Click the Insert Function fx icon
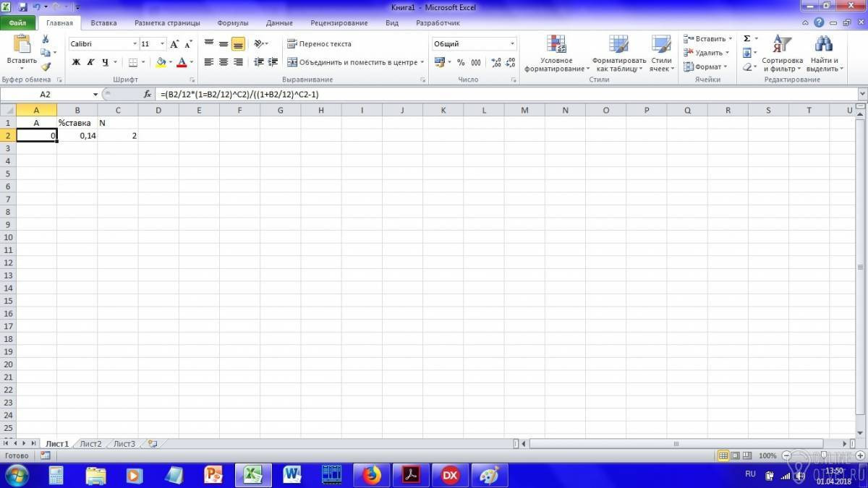This screenshot has height=488, width=868. click(x=148, y=94)
